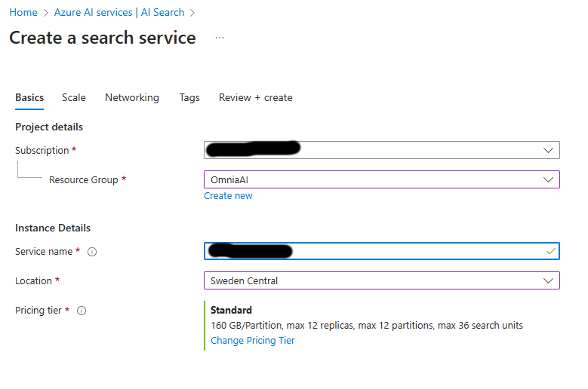Click the Project details heading

pos(49,127)
